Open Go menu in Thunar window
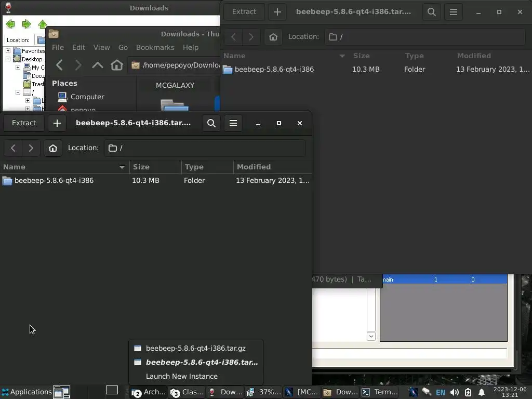Screen dimensions: 532x399 123,47
